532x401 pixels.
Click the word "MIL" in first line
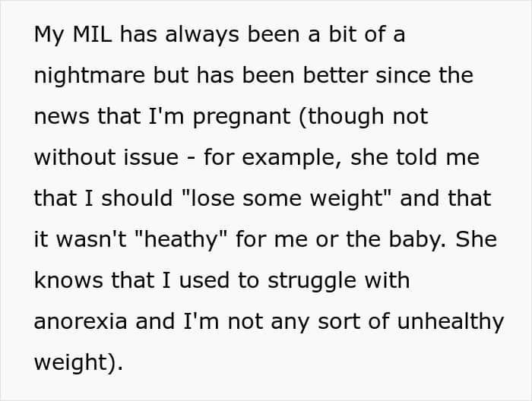pos(92,34)
